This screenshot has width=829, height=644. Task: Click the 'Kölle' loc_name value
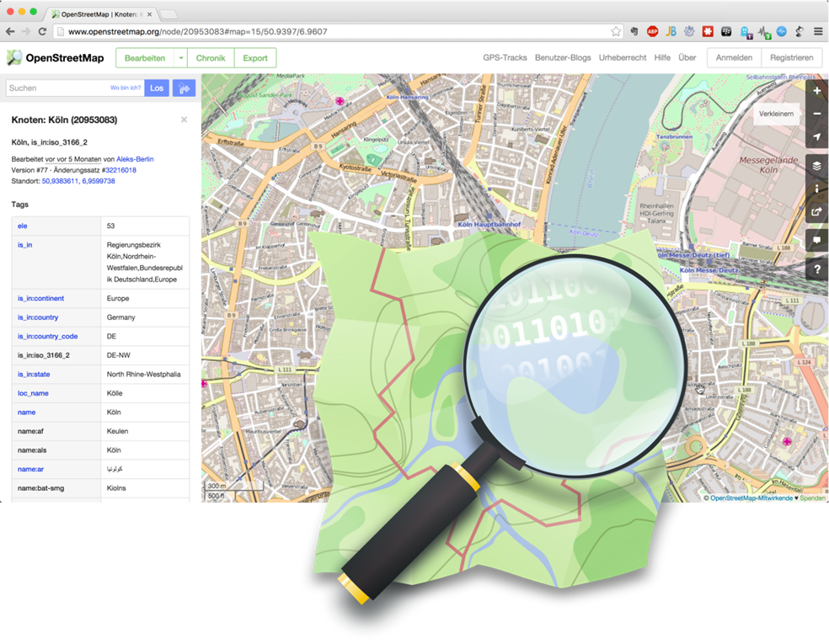pyautogui.click(x=115, y=394)
